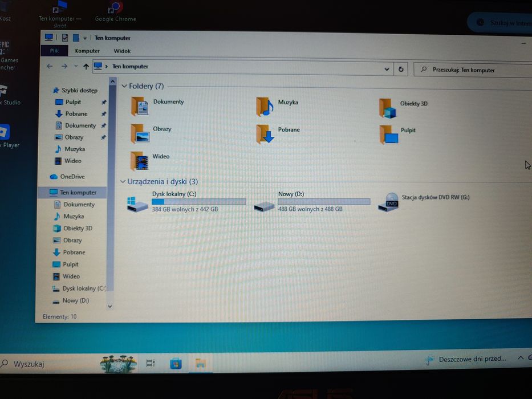Click the navigation pane scrollbar down arrow
532x399 pixels.
coord(110,307)
